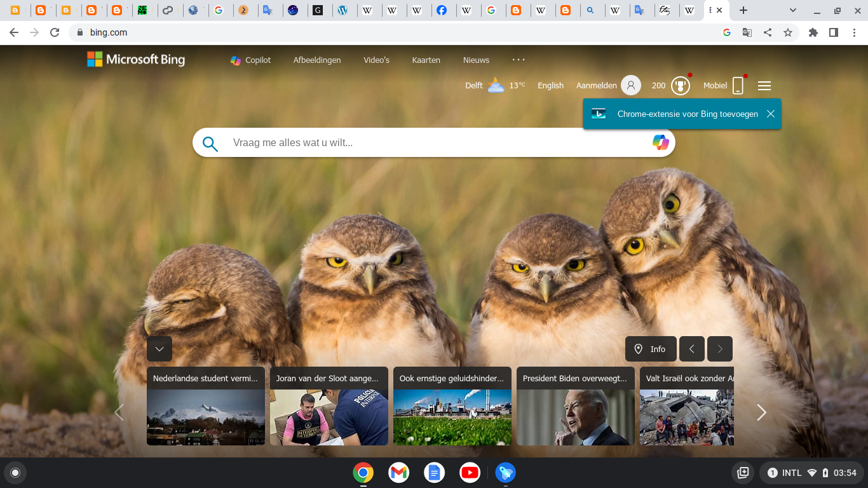The height and width of the screenshot is (488, 868).
Task: Open the ChromeOS launcher button
Action: pyautogui.click(x=15, y=473)
